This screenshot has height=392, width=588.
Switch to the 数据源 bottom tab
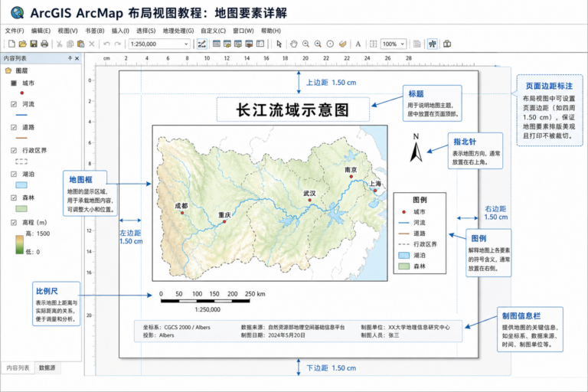(x=47, y=367)
